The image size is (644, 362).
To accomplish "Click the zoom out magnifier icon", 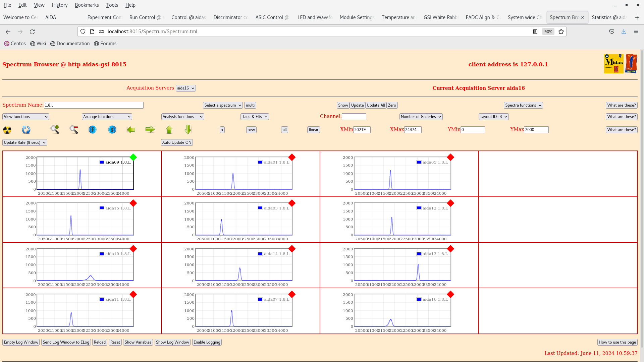I will [x=74, y=129].
